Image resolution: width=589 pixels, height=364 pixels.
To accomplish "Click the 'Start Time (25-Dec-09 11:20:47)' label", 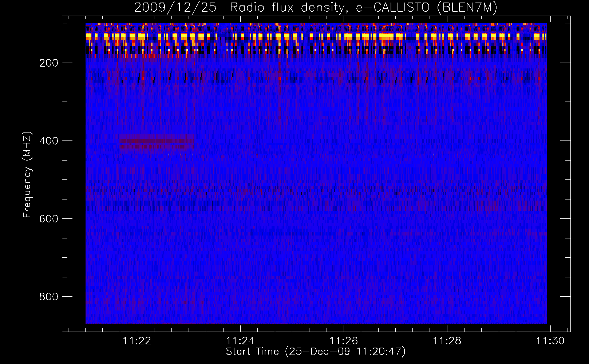I will pyautogui.click(x=316, y=352).
